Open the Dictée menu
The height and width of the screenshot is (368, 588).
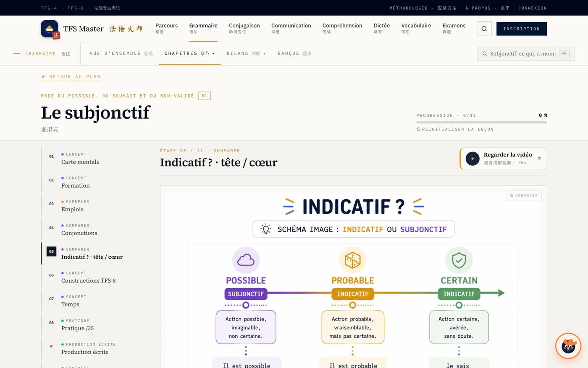382,28
